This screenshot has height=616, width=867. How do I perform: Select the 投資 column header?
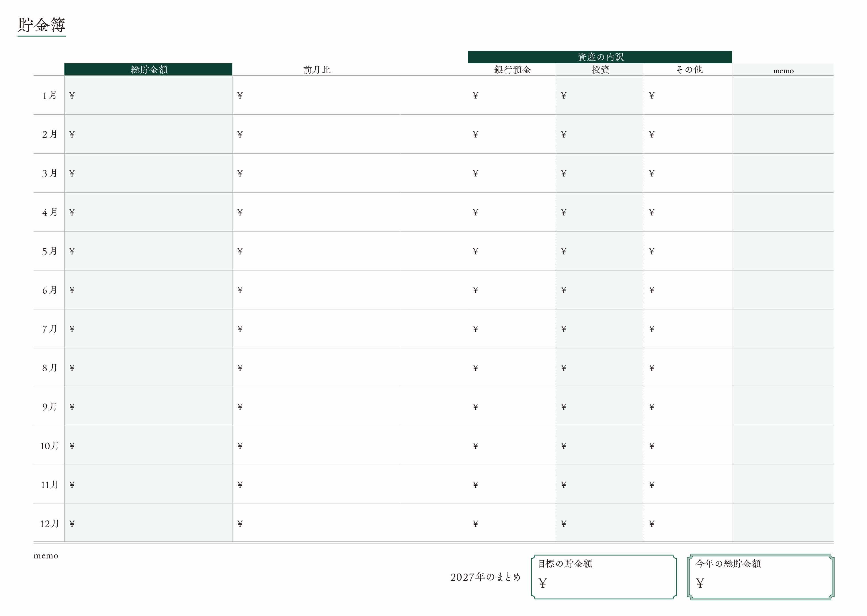coord(600,70)
